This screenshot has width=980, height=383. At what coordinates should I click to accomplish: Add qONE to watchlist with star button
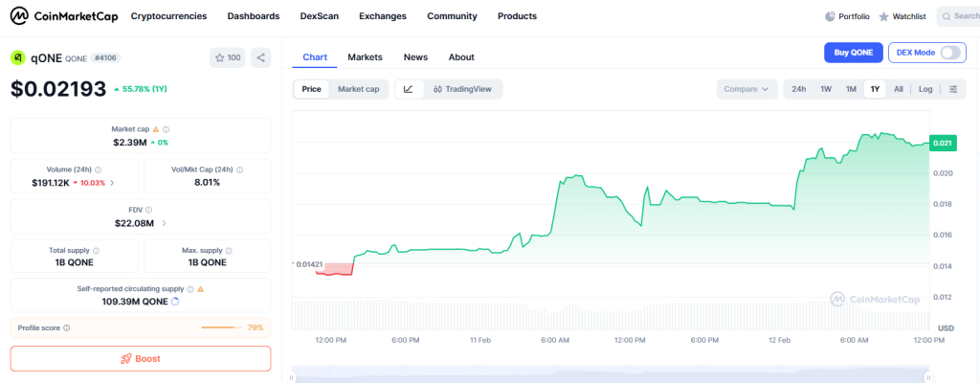pyautogui.click(x=228, y=58)
